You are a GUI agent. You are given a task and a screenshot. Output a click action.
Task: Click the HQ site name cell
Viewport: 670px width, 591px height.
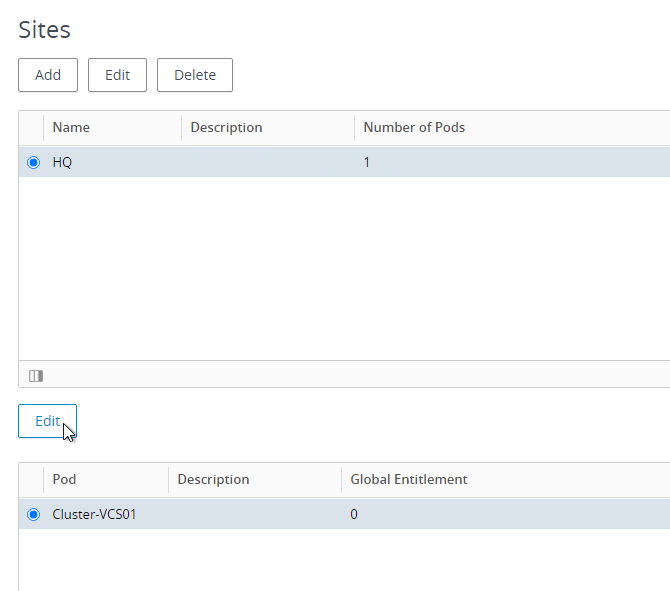point(62,162)
